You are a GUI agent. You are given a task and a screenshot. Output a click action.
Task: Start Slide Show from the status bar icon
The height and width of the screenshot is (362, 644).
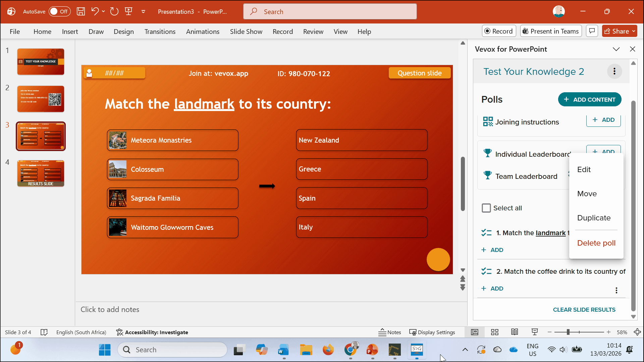click(535, 332)
